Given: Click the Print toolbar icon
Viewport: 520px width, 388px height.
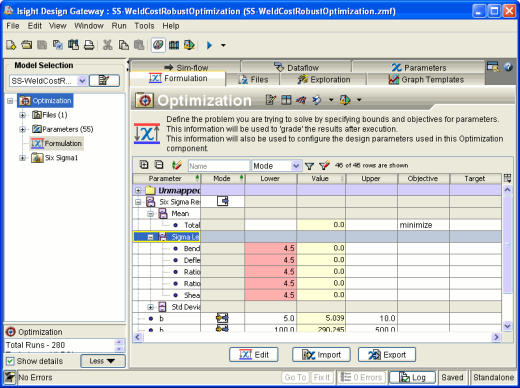Looking at the screenshot, I should pyautogui.click(x=89, y=45).
